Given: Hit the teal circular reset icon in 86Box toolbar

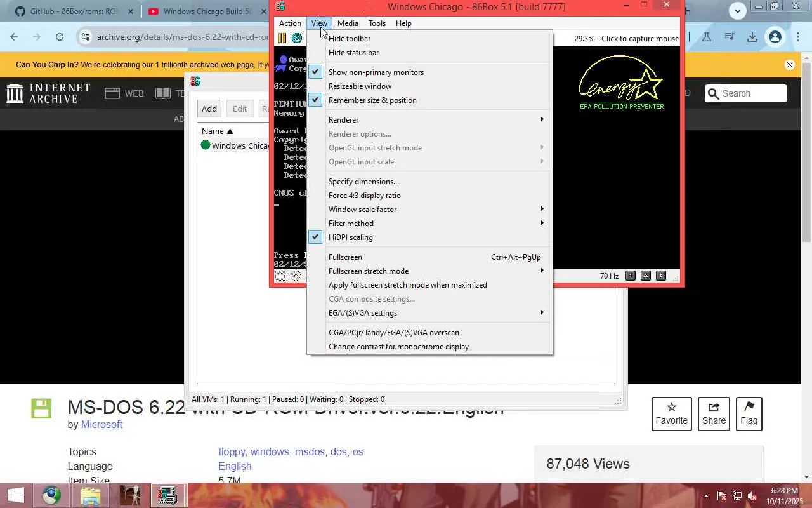Looking at the screenshot, I should coord(296,38).
